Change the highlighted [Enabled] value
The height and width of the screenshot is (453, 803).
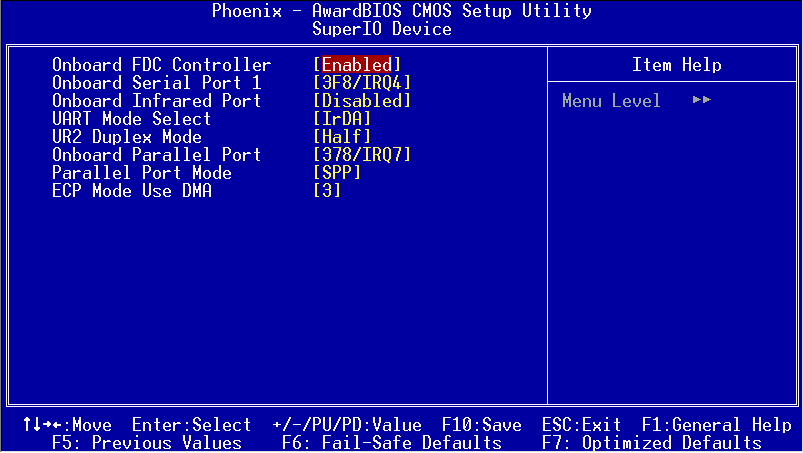356,65
